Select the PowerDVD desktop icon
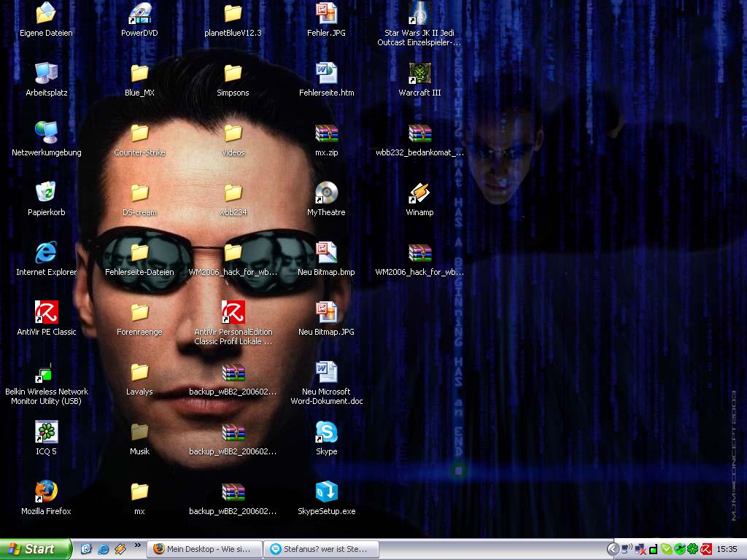The height and width of the screenshot is (560, 747). (139, 13)
